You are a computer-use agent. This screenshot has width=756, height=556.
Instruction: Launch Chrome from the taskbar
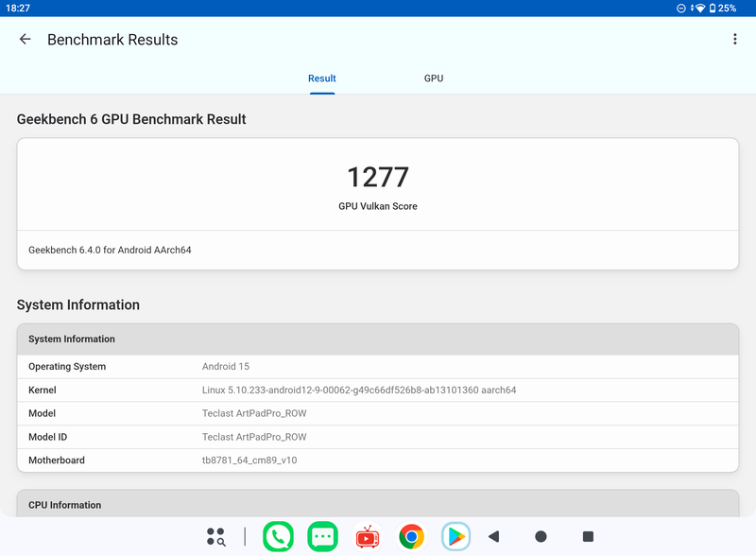click(x=411, y=537)
